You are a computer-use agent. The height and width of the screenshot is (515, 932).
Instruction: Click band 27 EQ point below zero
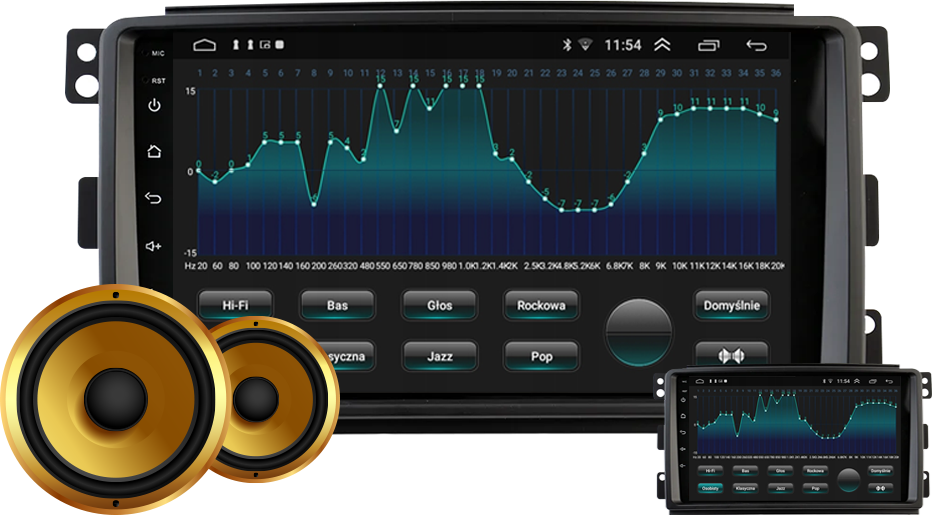point(627,182)
